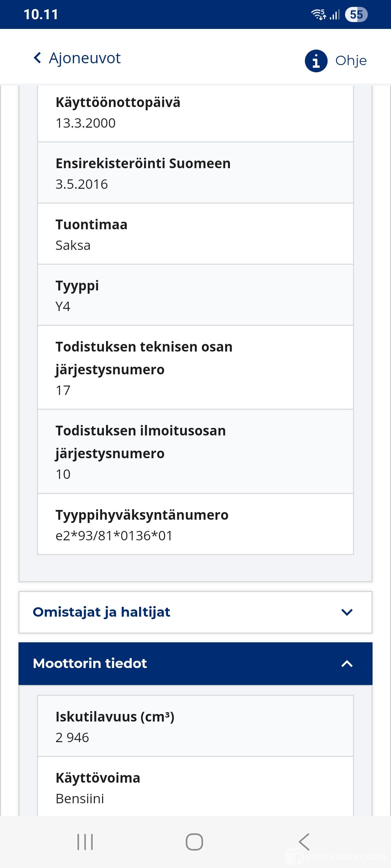Tap the mobile signal strength icon
391x868 pixels.
click(335, 15)
